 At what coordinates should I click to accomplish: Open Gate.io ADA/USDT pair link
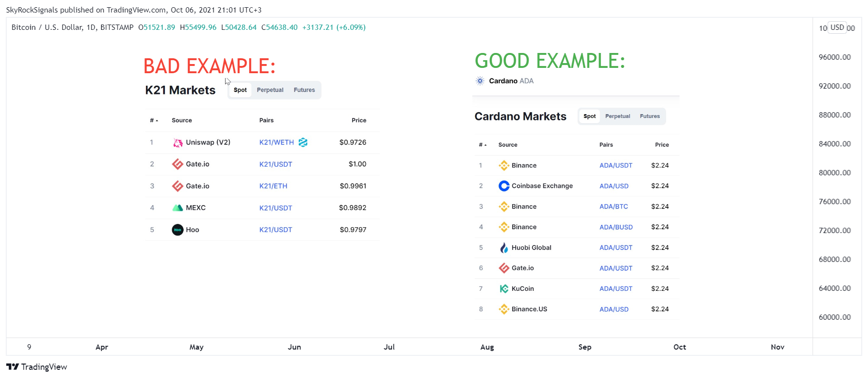coord(616,268)
